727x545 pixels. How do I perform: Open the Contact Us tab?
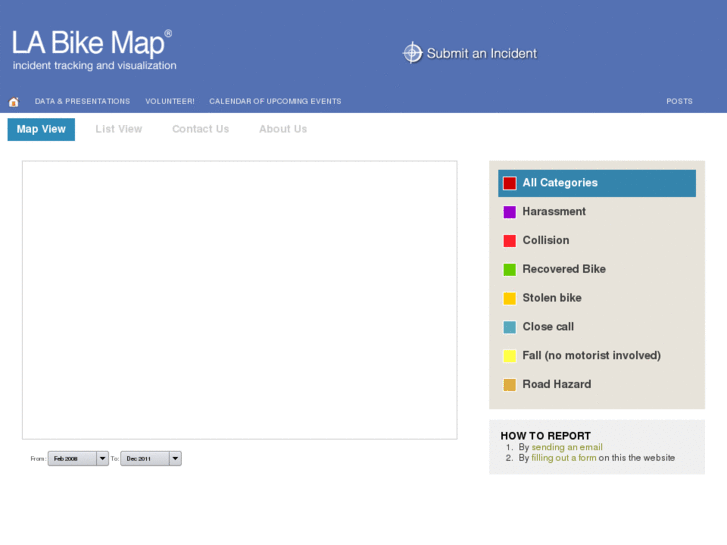[200, 129]
